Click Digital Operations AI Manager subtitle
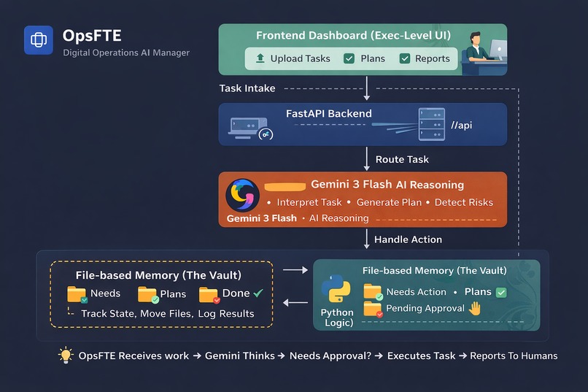588x392 pixels. 126,53
